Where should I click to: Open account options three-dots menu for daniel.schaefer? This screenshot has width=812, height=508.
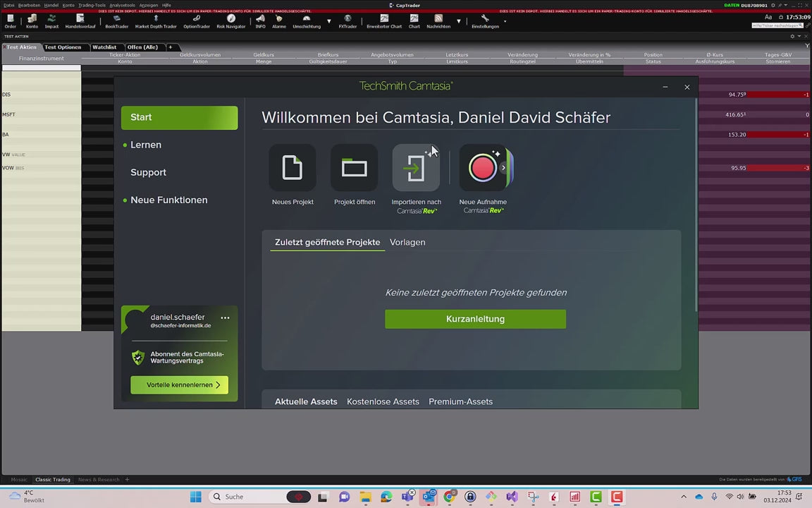(x=225, y=317)
